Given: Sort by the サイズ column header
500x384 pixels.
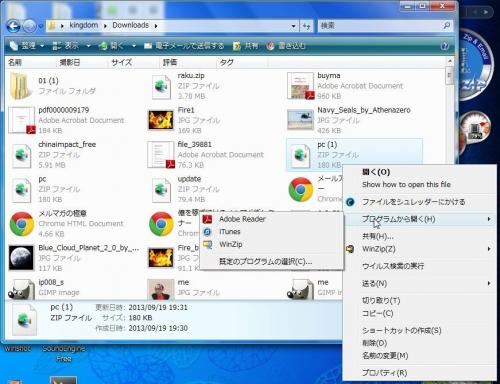Looking at the screenshot, I should click(x=133, y=62).
